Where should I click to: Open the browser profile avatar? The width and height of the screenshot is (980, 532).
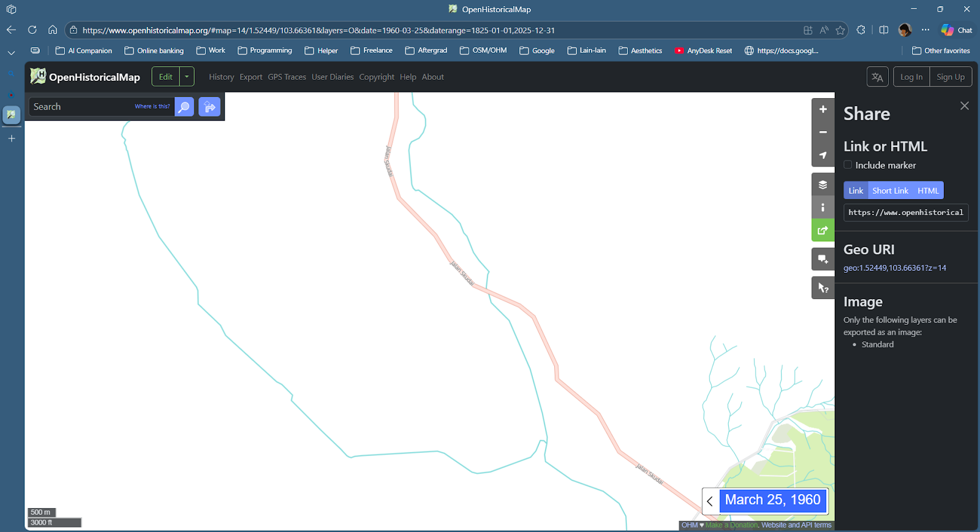[905, 30]
